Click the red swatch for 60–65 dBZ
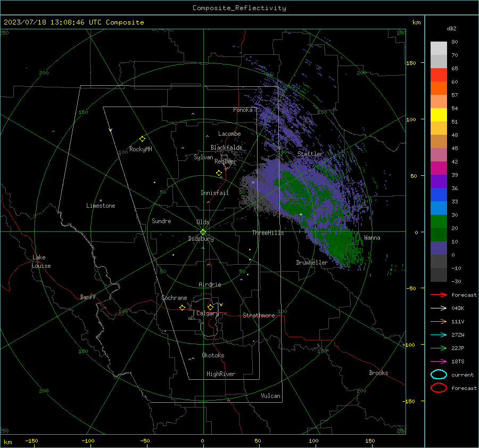Image resolution: width=479 pixels, height=448 pixels. coord(439,75)
